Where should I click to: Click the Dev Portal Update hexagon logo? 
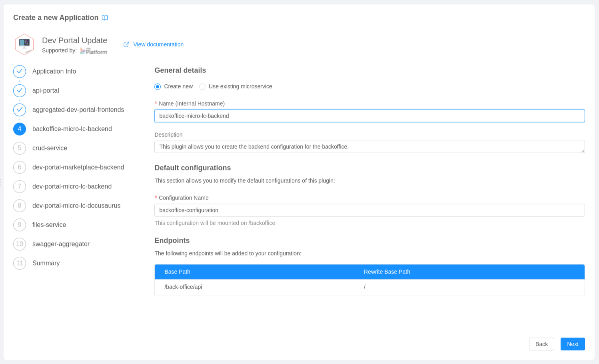click(x=24, y=44)
